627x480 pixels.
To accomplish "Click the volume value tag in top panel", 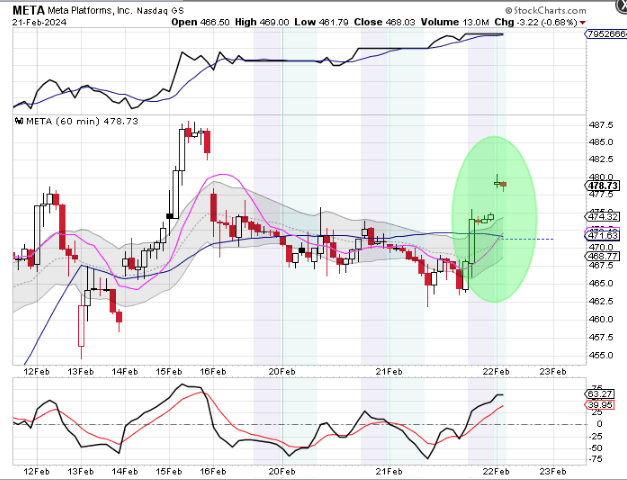I will pos(605,34).
